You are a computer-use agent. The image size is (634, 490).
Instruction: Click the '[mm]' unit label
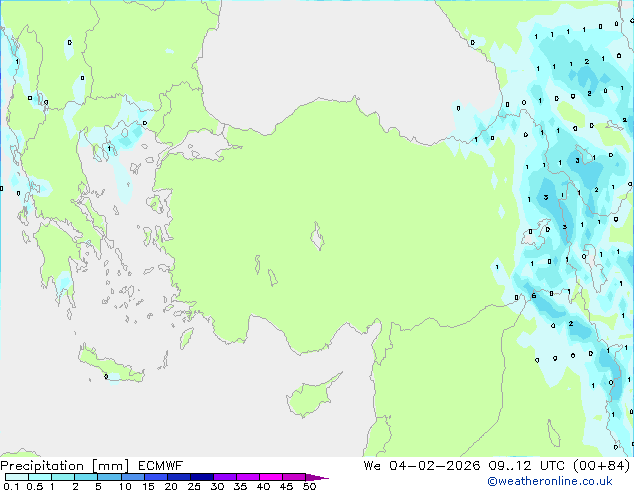click(110, 466)
